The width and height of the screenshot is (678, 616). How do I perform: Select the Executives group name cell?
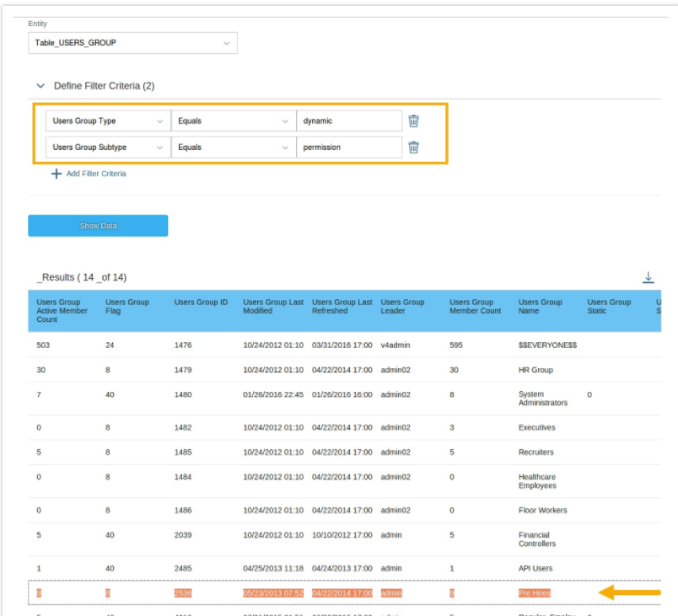[536, 427]
